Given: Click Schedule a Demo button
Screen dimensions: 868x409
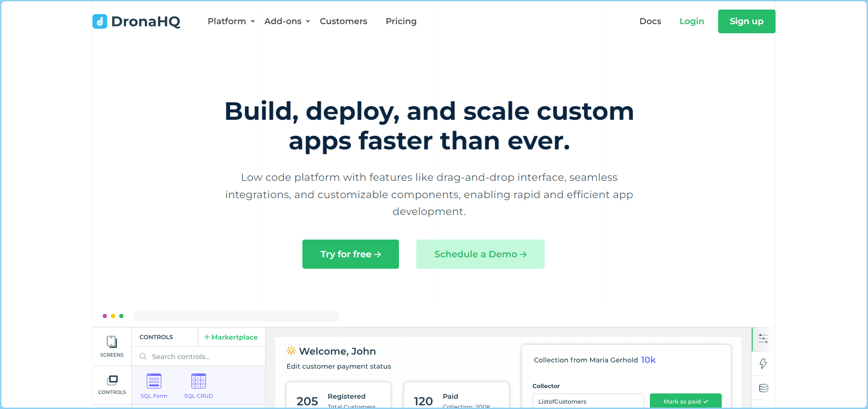Looking at the screenshot, I should click(480, 254).
